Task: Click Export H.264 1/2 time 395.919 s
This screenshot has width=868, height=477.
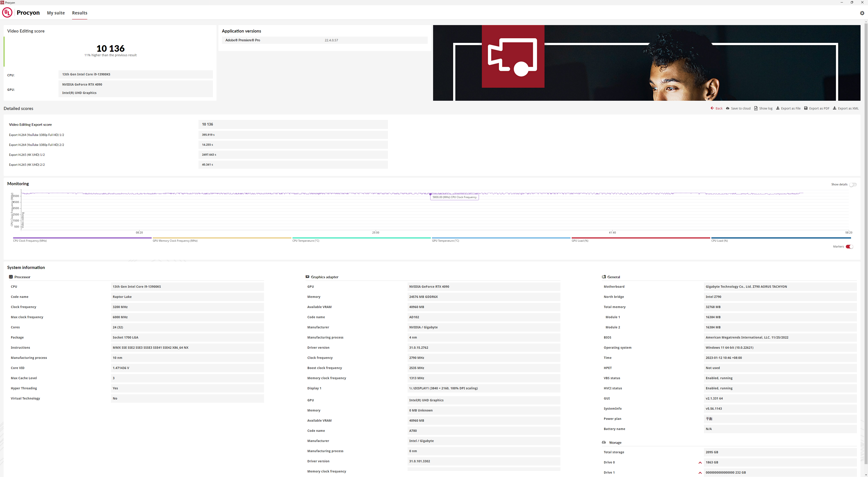Action: [293, 135]
